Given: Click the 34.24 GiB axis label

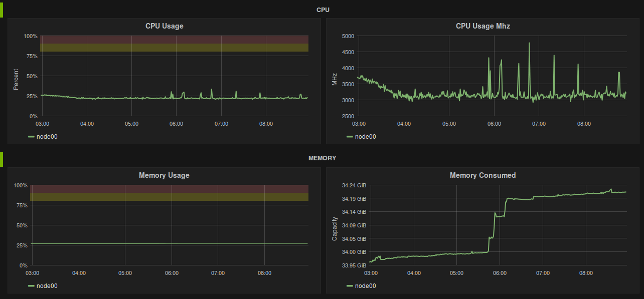Looking at the screenshot, I should (x=354, y=185).
